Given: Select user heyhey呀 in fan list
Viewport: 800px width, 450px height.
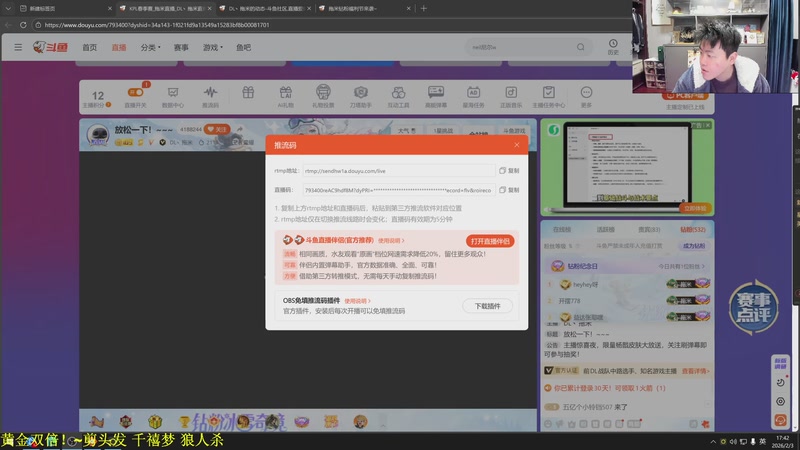Looking at the screenshot, I should (585, 285).
